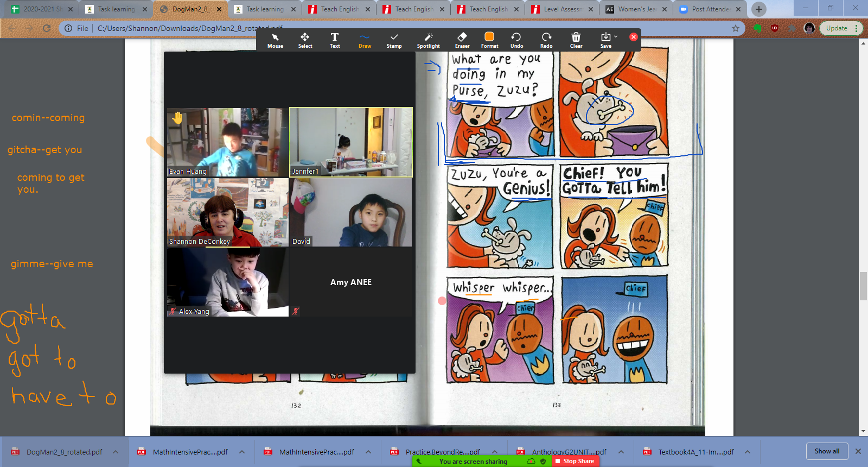Close the Post Attendee tab
The image size is (868, 467).
738,9
